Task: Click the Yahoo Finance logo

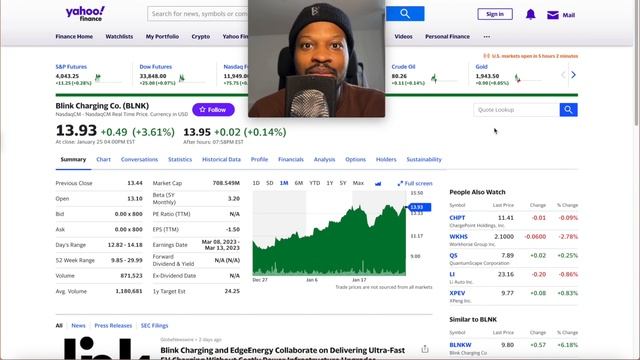Action: click(85, 13)
